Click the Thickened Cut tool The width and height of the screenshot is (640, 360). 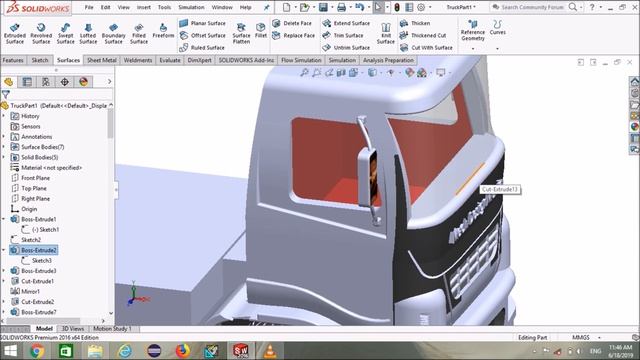[423, 36]
